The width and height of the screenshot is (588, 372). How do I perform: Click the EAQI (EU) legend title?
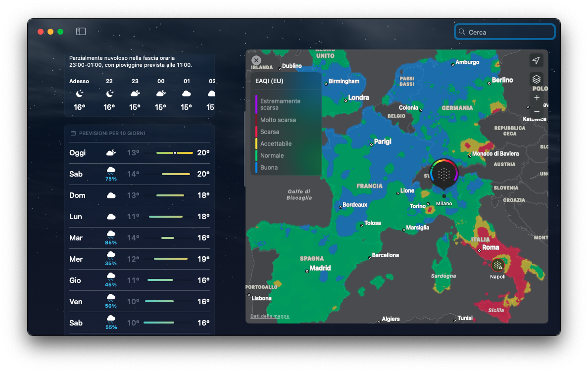[269, 81]
